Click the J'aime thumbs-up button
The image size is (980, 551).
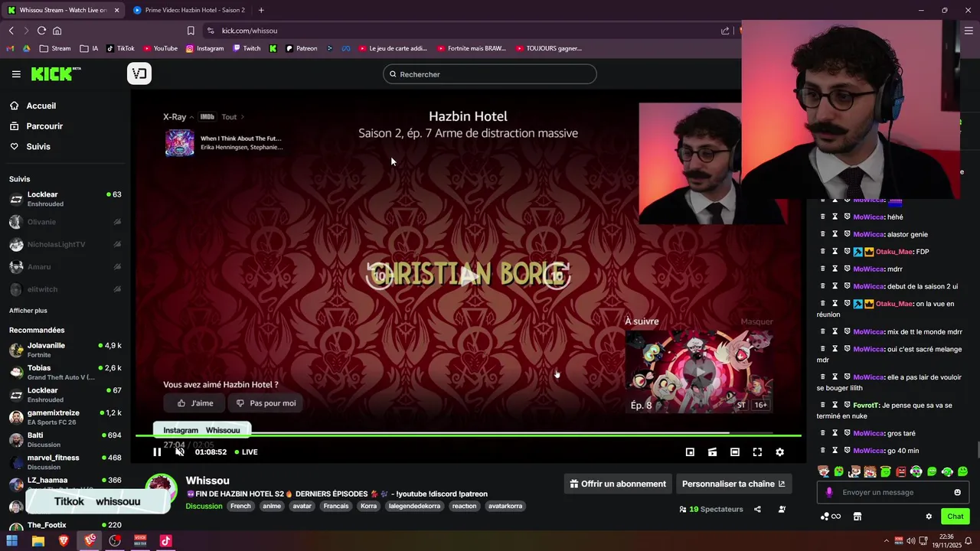coord(195,403)
